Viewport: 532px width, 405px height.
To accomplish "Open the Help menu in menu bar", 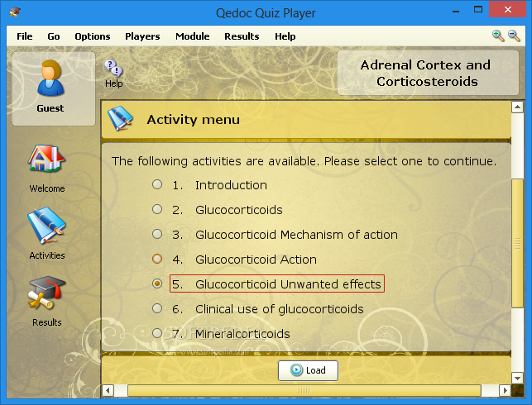I will (x=285, y=36).
